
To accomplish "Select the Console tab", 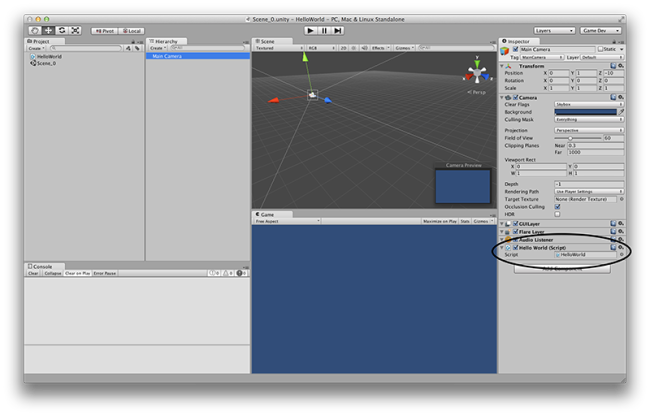I will coord(40,266).
